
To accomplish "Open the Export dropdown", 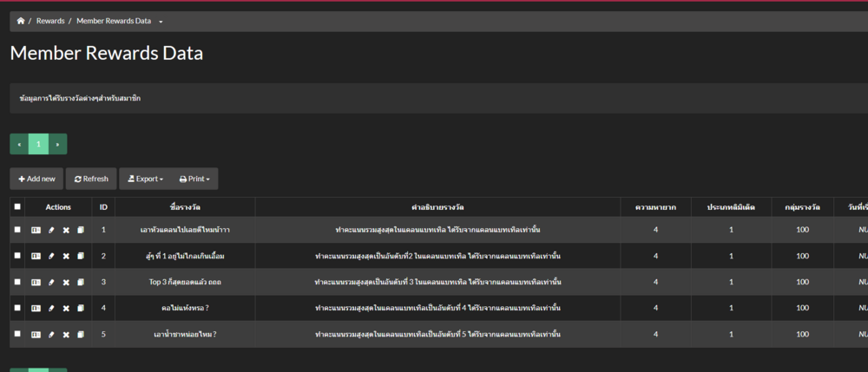I will [x=145, y=179].
